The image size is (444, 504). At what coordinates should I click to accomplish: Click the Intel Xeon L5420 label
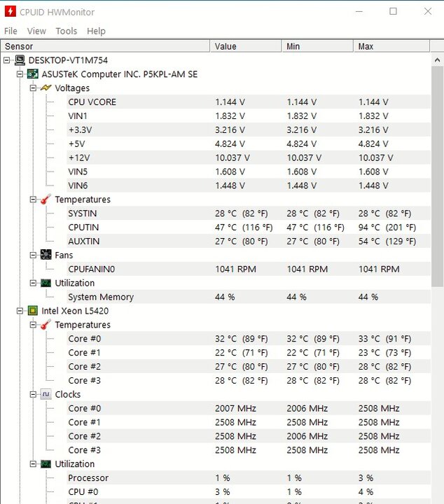75,311
